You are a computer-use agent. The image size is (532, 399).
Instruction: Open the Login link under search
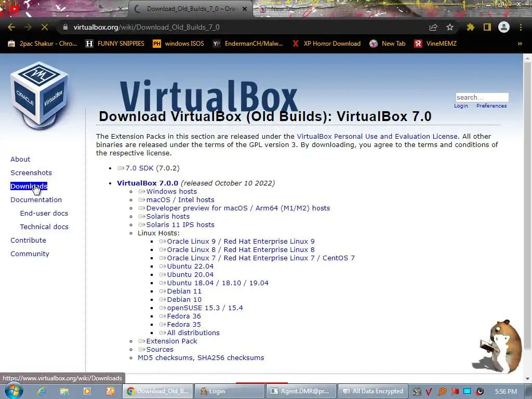point(461,106)
